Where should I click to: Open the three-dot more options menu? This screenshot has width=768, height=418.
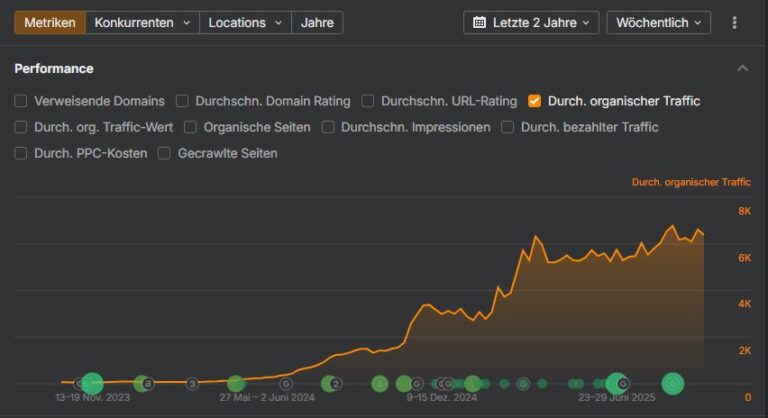[735, 22]
